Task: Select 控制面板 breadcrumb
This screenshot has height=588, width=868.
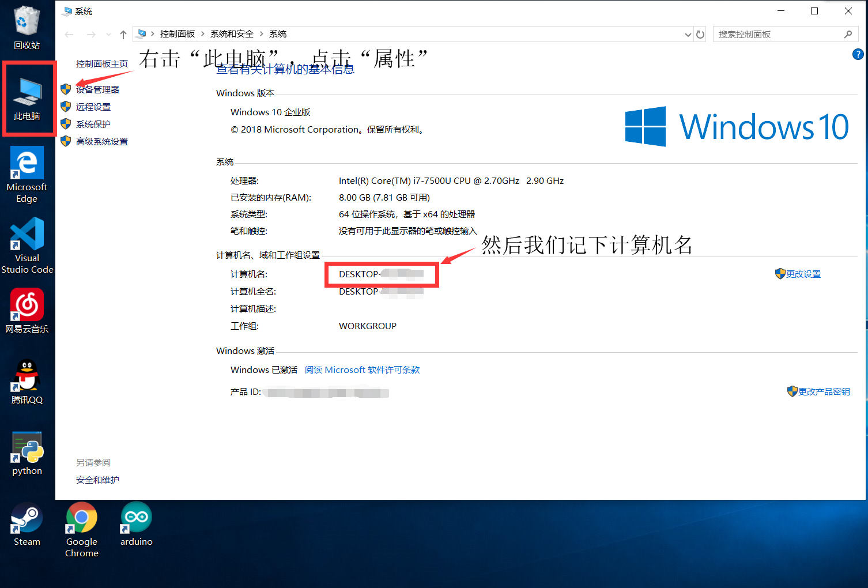Action: [178, 34]
